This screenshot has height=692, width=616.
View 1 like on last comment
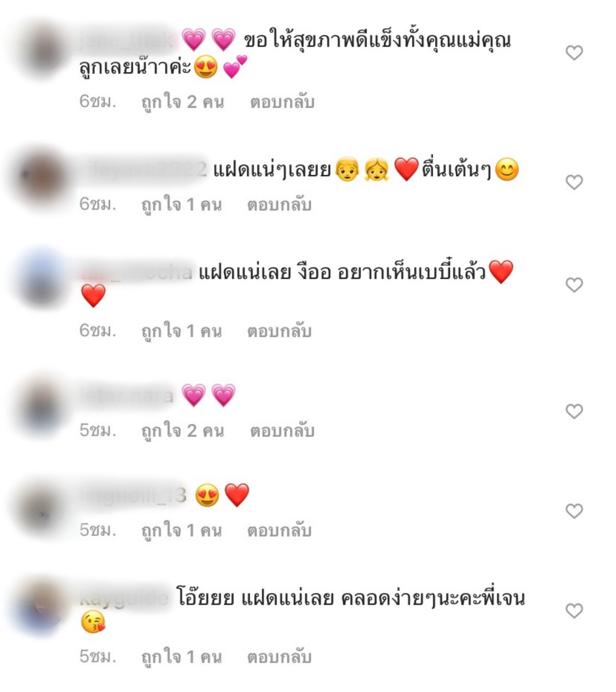[181, 657]
